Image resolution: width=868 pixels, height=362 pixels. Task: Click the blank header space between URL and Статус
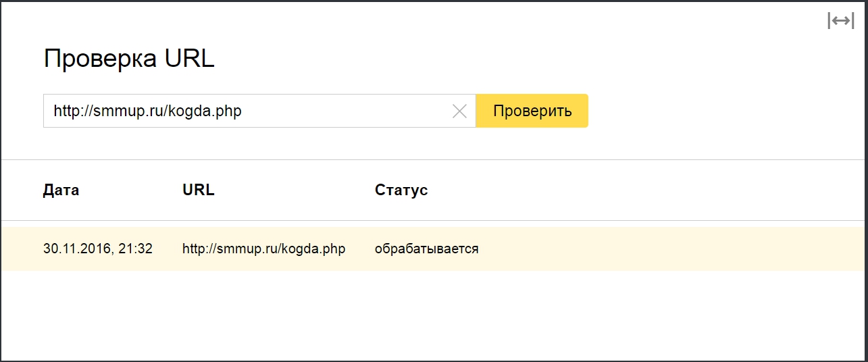point(294,190)
